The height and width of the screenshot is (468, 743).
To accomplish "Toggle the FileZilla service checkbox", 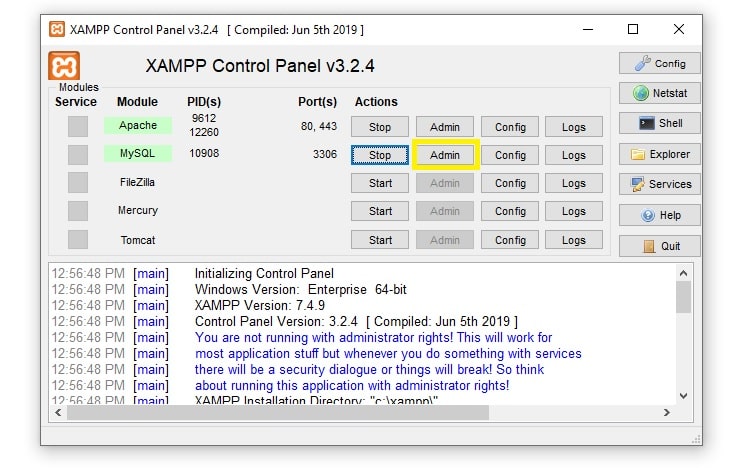I will pos(78,183).
